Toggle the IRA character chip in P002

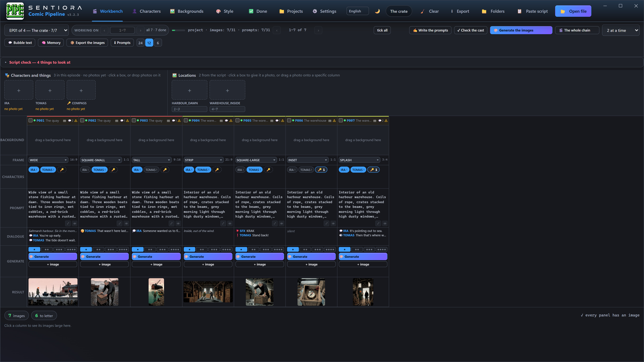85,170
